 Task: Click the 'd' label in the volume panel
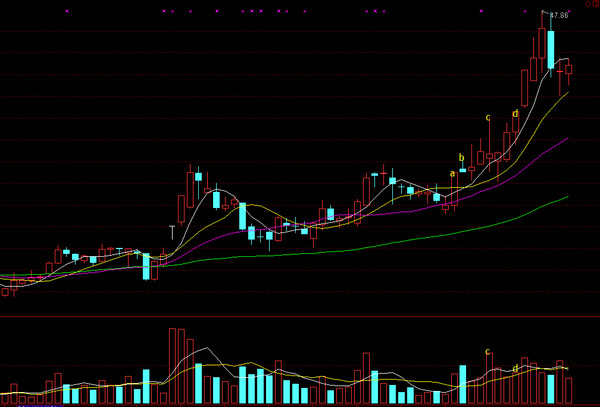coord(515,368)
